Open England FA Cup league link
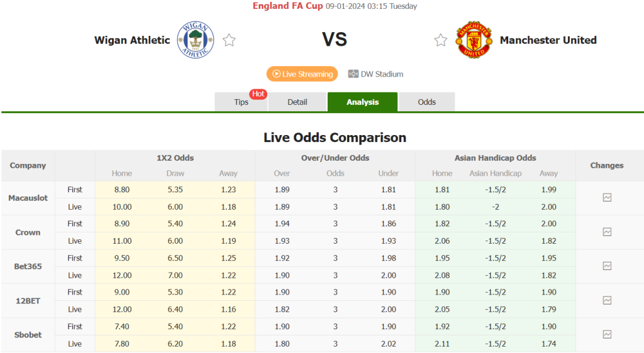 coord(287,6)
